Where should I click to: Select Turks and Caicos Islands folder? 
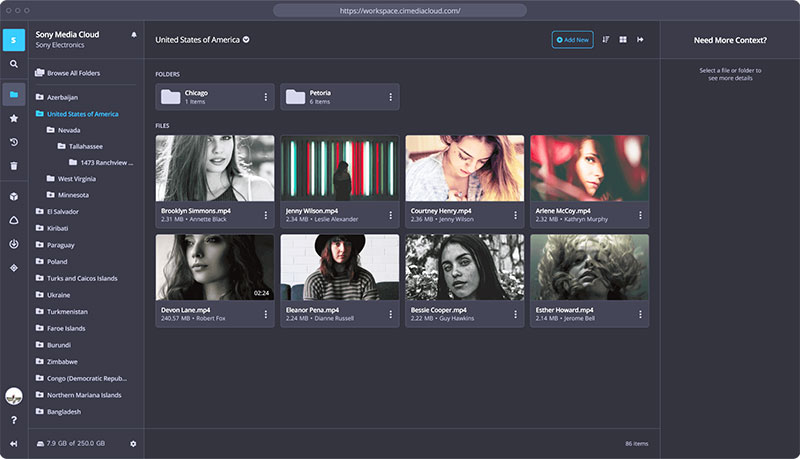pyautogui.click(x=77, y=278)
